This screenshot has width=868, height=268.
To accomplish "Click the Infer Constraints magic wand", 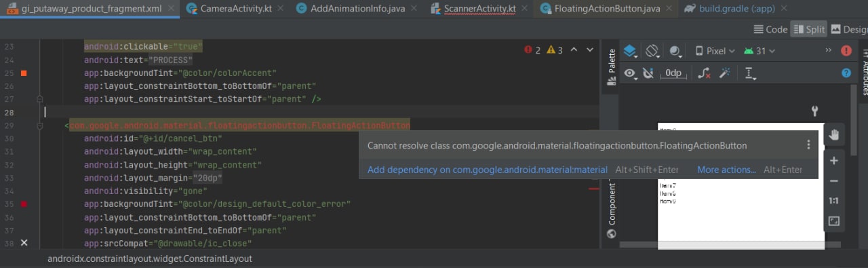I will (x=724, y=73).
